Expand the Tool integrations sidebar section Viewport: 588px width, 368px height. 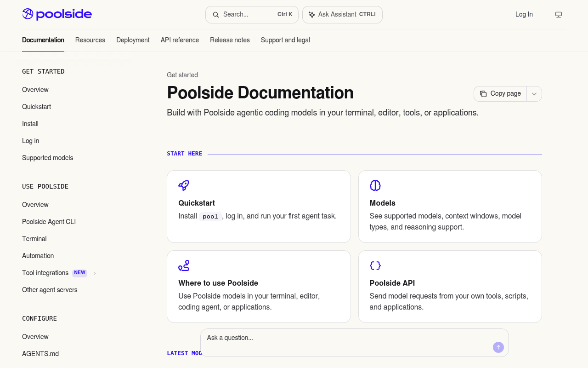(95, 273)
